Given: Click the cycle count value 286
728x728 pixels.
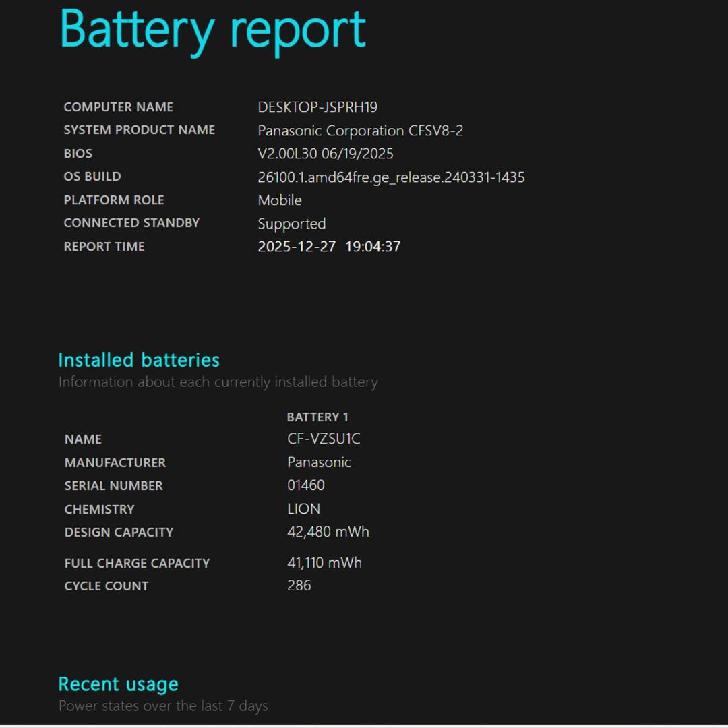Looking at the screenshot, I should click(x=299, y=586).
